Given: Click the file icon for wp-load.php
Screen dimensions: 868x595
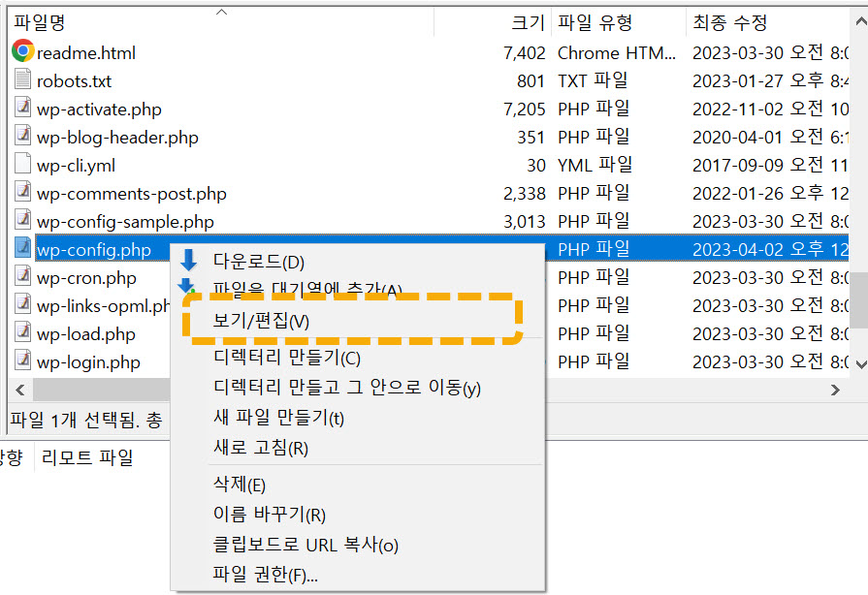Looking at the screenshot, I should (x=22, y=331).
